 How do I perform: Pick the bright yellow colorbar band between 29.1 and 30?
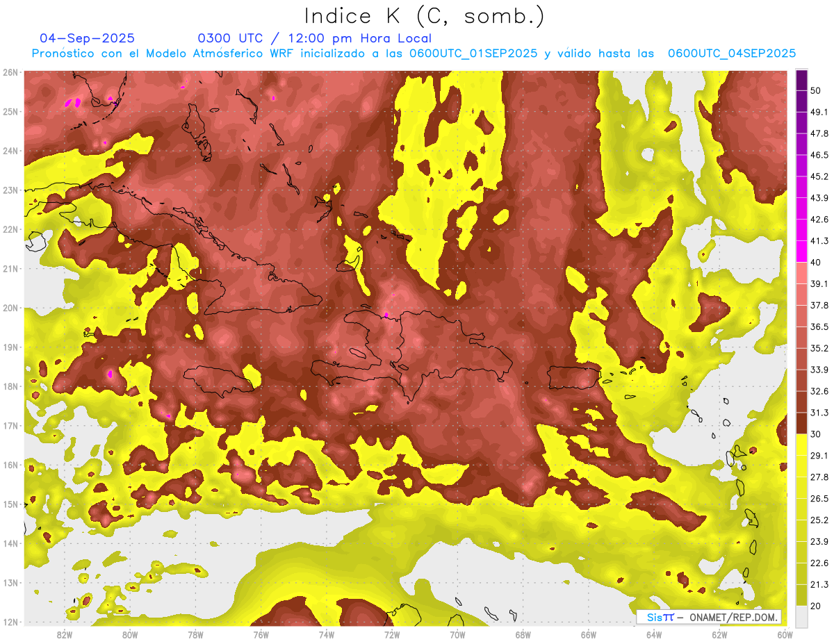pos(801,444)
